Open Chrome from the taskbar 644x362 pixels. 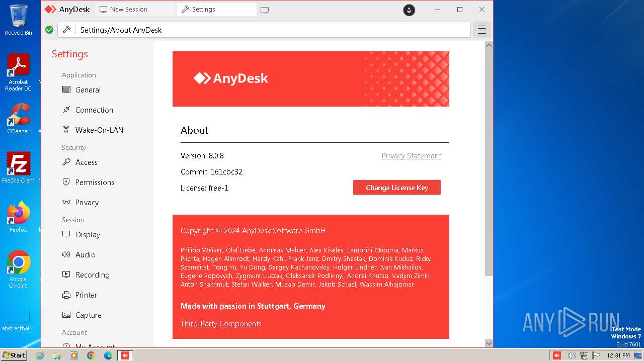click(x=91, y=355)
